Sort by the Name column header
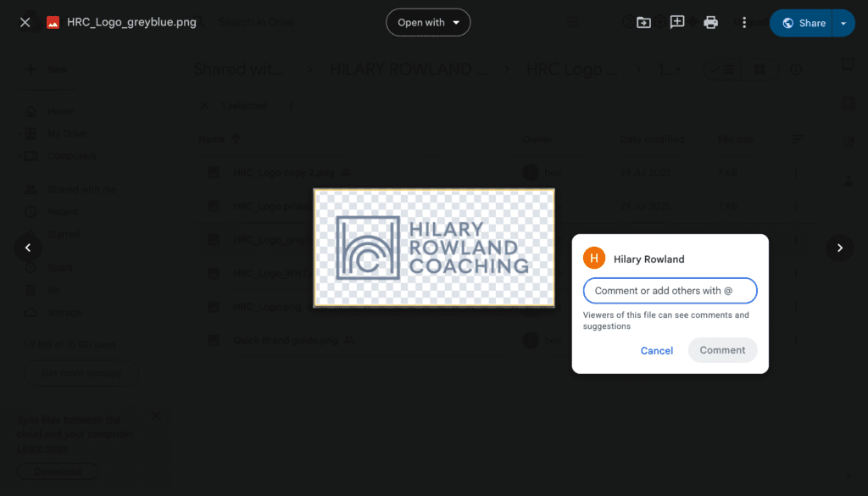 (x=211, y=140)
